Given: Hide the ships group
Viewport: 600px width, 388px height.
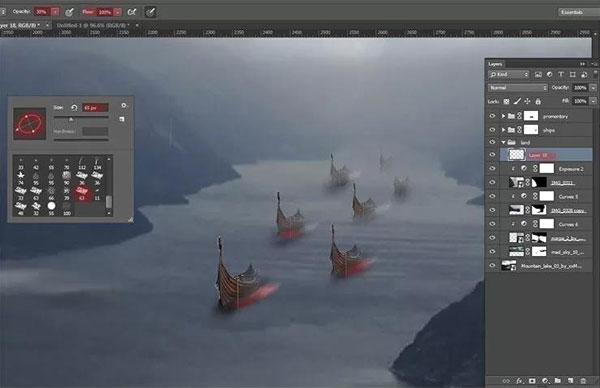Looking at the screenshot, I should click(x=492, y=130).
